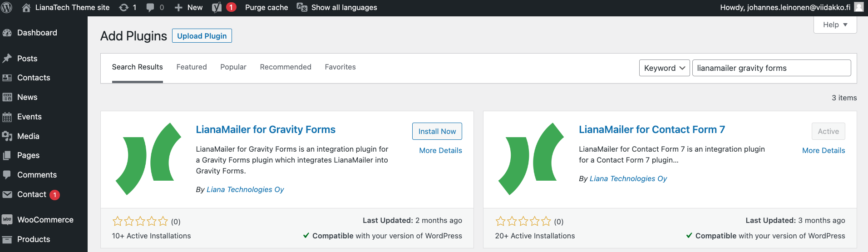Click the Posts pin icon in sidebar
868x252 pixels.
pos(7,59)
